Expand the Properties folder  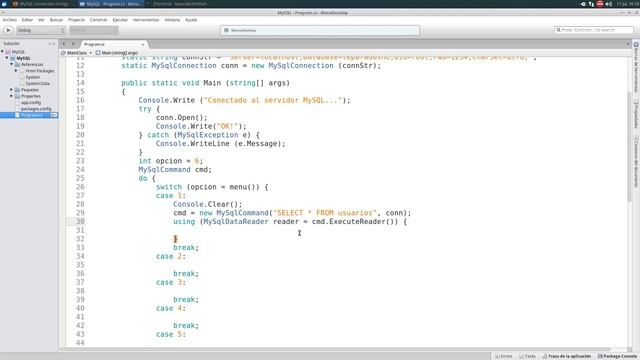(11, 96)
